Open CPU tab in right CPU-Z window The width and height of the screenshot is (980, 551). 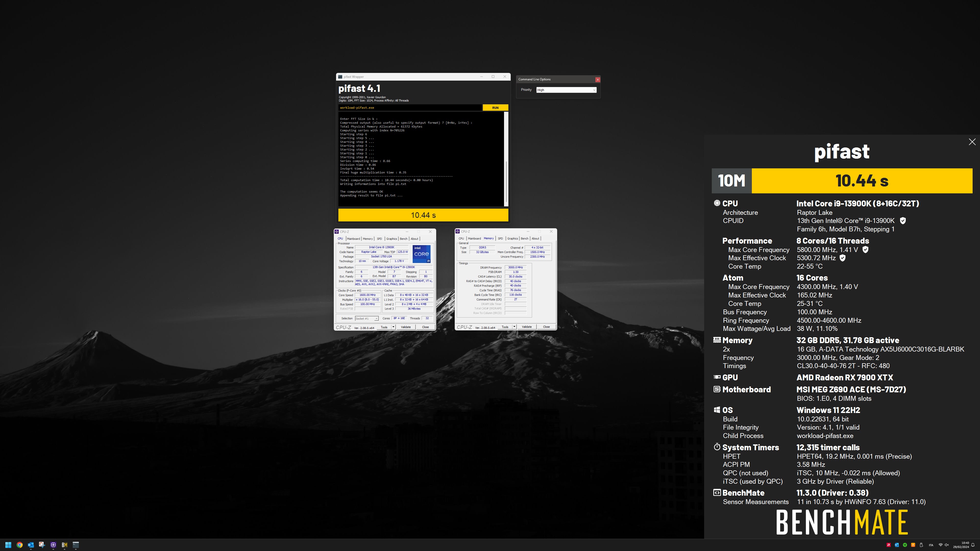[x=461, y=239]
